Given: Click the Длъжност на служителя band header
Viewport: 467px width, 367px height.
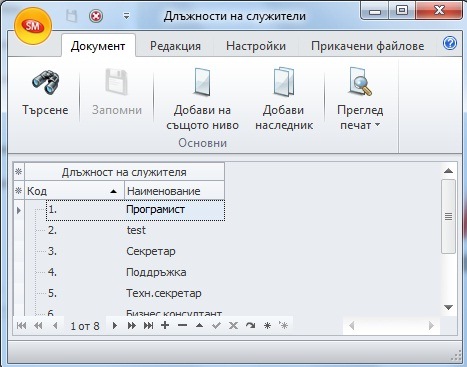Looking at the screenshot, I should click(124, 172).
